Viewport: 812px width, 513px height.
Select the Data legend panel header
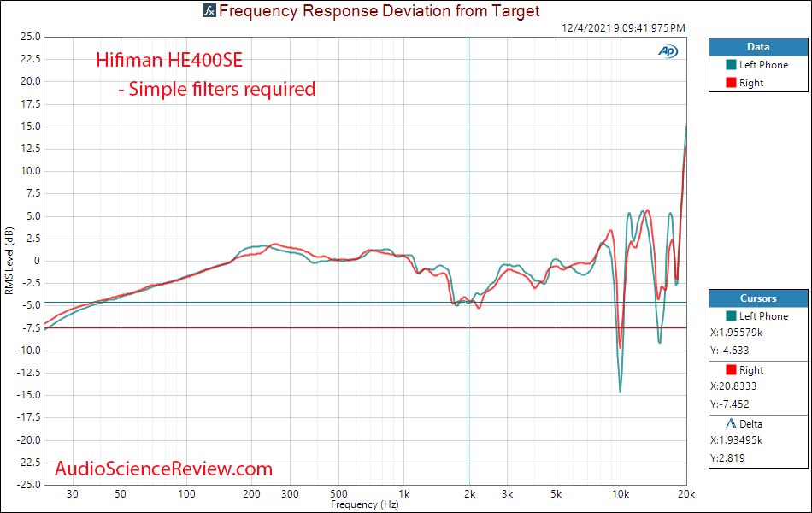(x=758, y=47)
